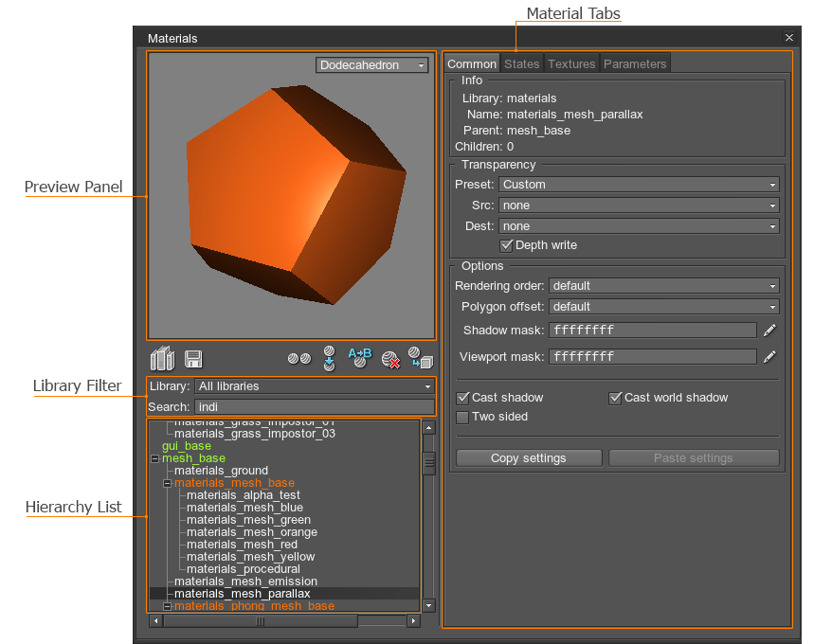Open the Library filter dropdown
814x644 pixels.
(x=315, y=386)
